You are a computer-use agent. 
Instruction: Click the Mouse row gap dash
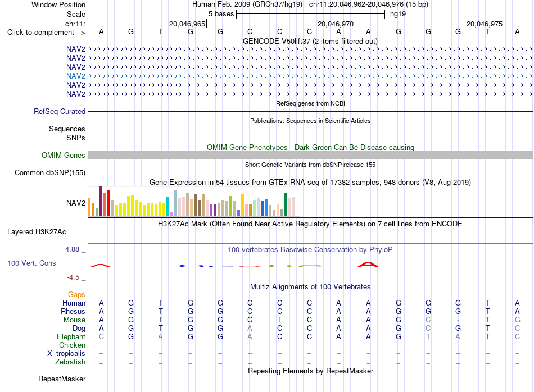[x=458, y=320]
